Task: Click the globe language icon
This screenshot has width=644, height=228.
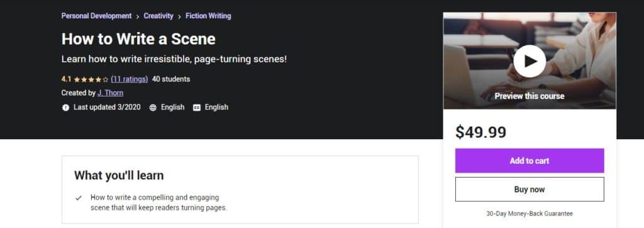Action: click(x=153, y=108)
